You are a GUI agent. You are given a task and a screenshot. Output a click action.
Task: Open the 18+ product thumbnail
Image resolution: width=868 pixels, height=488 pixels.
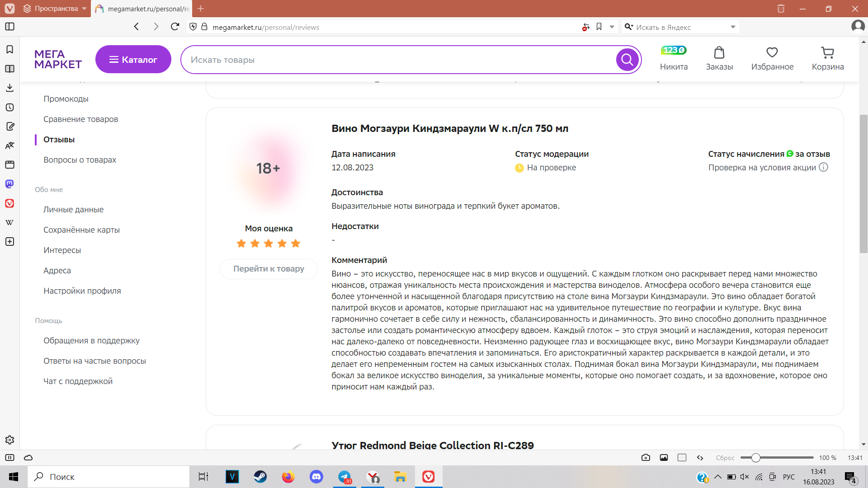269,168
